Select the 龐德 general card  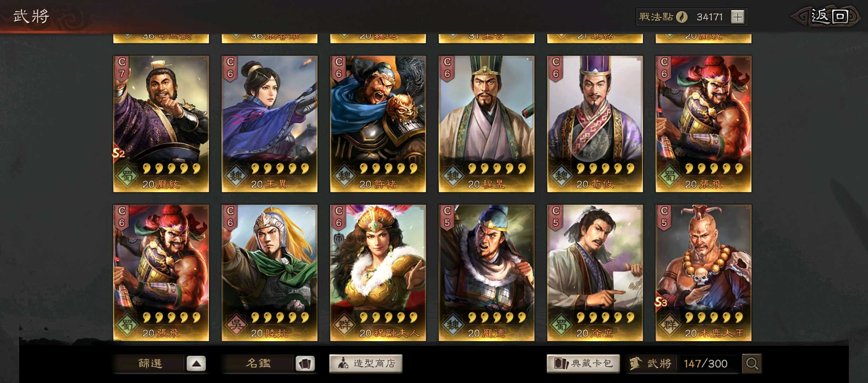486,273
